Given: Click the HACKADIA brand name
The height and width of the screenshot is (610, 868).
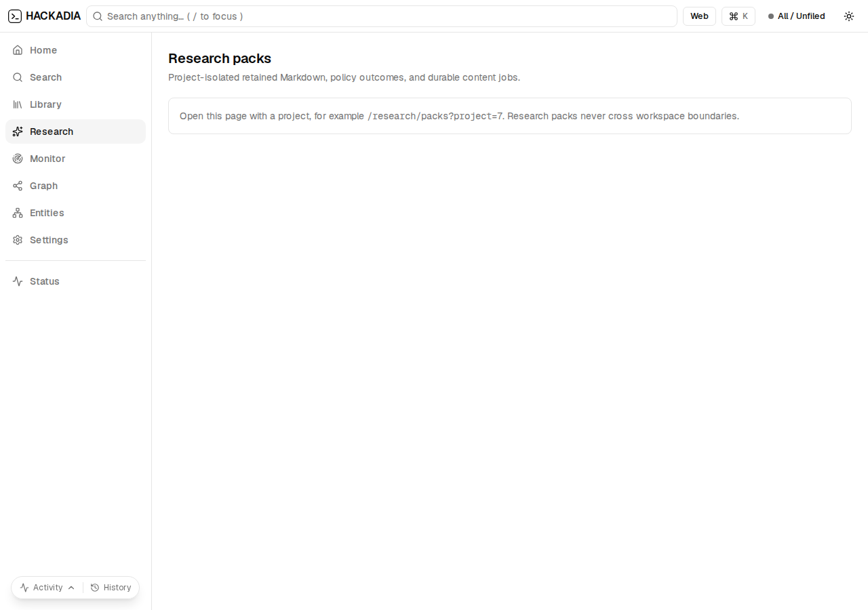Looking at the screenshot, I should 53,16.
